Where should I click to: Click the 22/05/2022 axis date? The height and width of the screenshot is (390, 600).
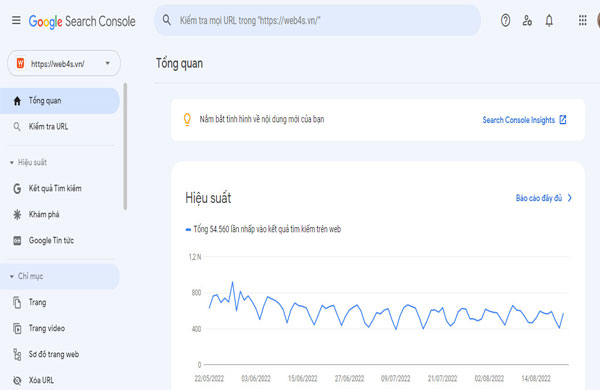209,379
